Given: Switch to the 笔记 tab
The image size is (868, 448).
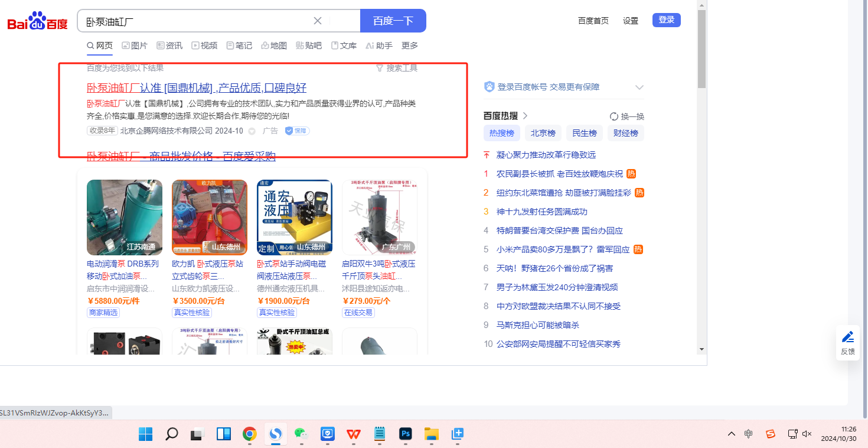Looking at the screenshot, I should pos(239,46).
